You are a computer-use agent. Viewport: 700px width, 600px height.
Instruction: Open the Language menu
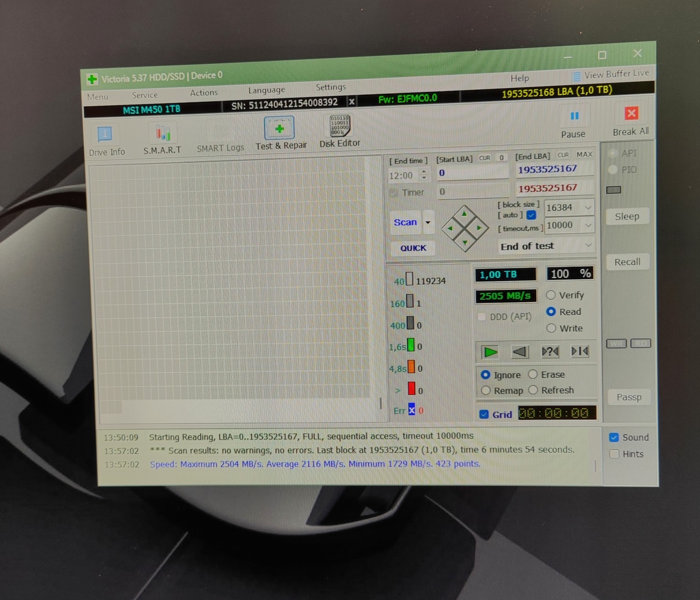(267, 90)
